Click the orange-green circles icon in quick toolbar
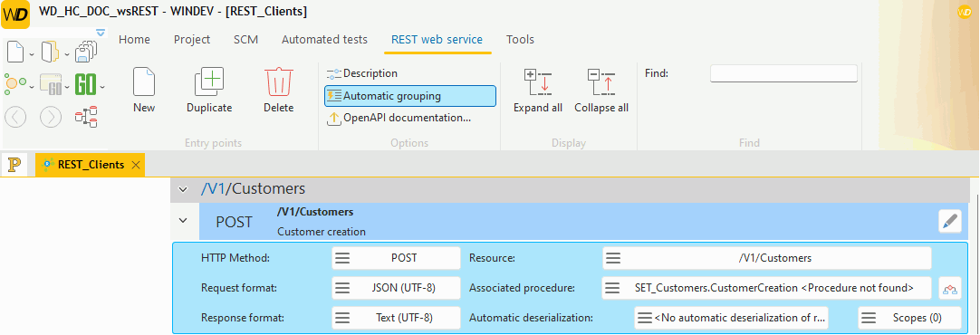Image resolution: width=980 pixels, height=335 pixels. pos(15,83)
